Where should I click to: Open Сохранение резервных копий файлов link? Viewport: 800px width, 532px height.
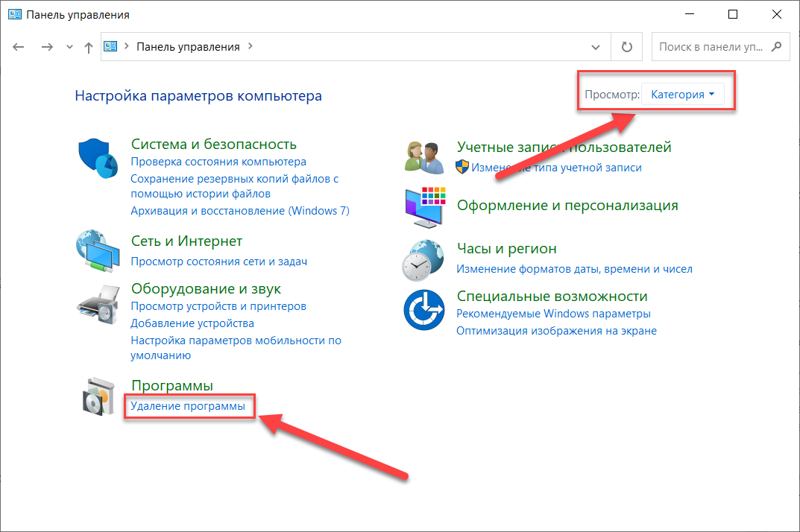(x=235, y=186)
